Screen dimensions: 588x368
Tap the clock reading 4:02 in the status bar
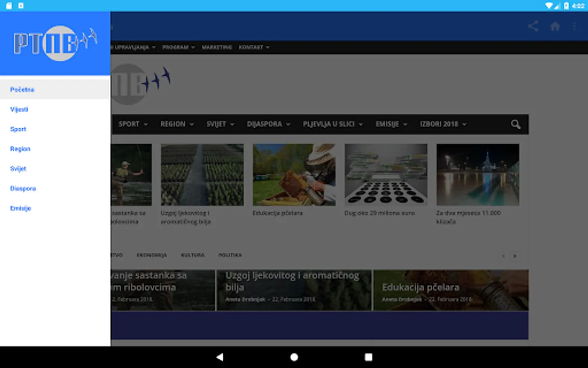click(x=578, y=6)
